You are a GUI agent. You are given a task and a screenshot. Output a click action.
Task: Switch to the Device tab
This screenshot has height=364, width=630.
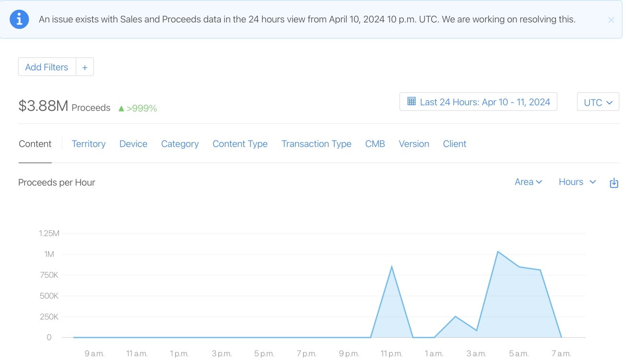133,144
